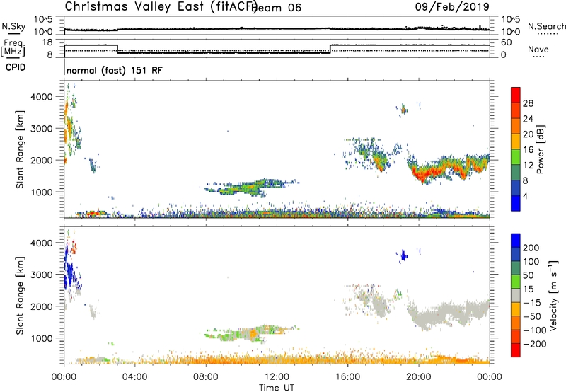Click the blue velocity cluster near 19:00 at 3500 km

403,255
